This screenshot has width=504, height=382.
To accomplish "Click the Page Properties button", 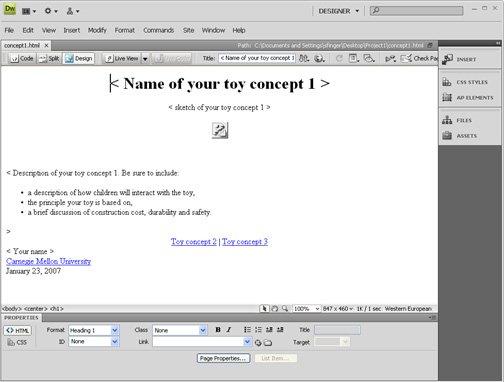I will (x=223, y=358).
